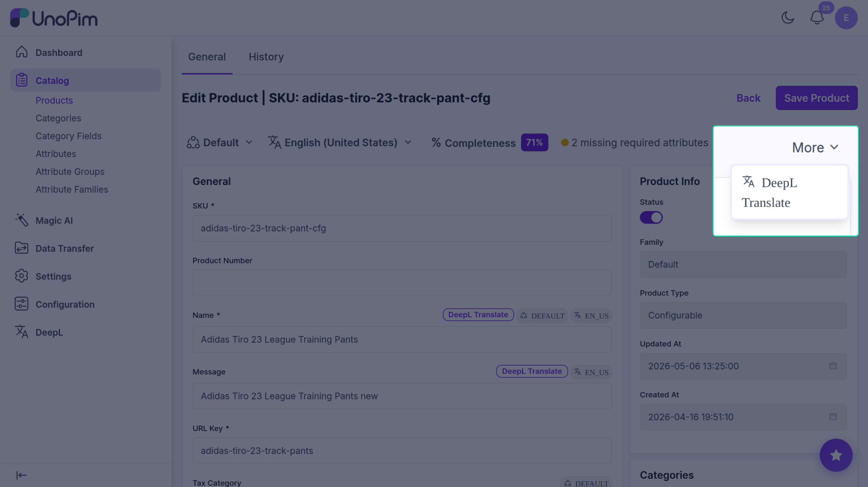Image resolution: width=868 pixels, height=487 pixels.
Task: Open the Settings section
Action: [85, 277]
